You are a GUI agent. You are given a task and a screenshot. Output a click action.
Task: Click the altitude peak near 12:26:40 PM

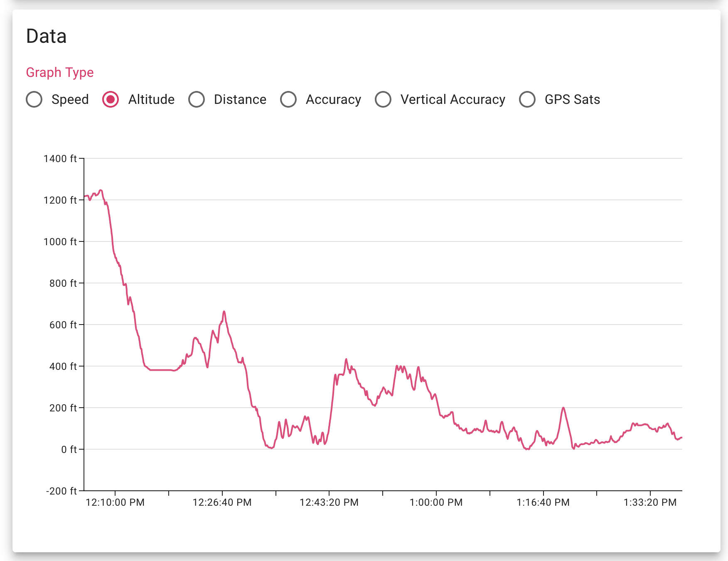(224, 311)
